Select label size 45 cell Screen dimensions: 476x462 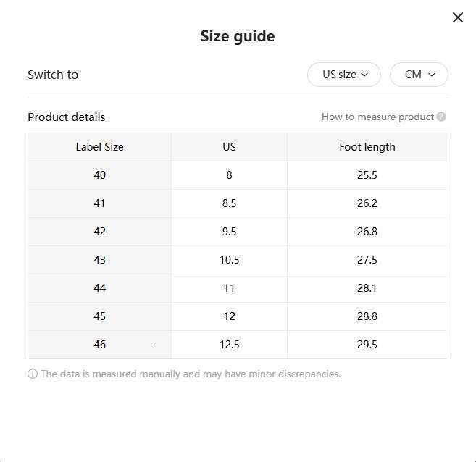coord(99,316)
